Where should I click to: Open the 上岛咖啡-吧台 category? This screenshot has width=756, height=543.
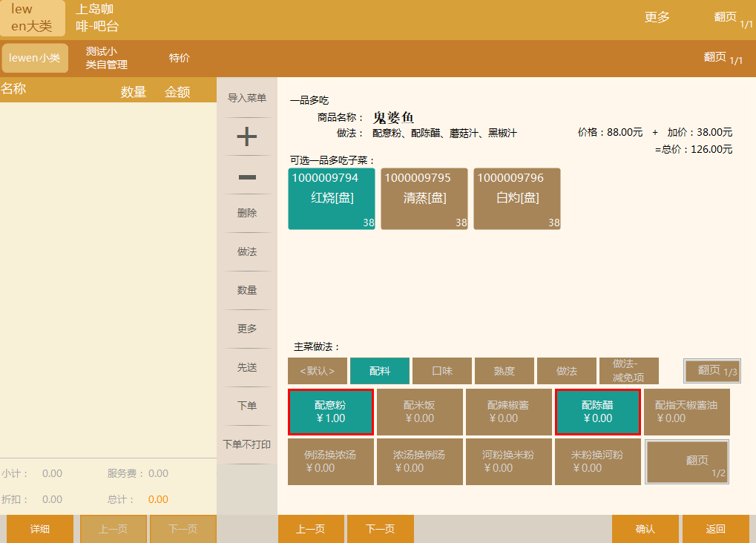(97, 19)
